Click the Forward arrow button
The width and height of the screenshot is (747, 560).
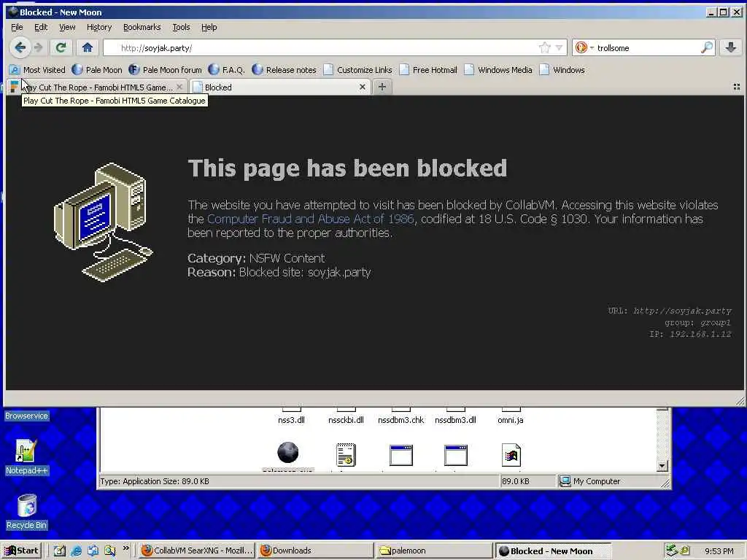38,47
